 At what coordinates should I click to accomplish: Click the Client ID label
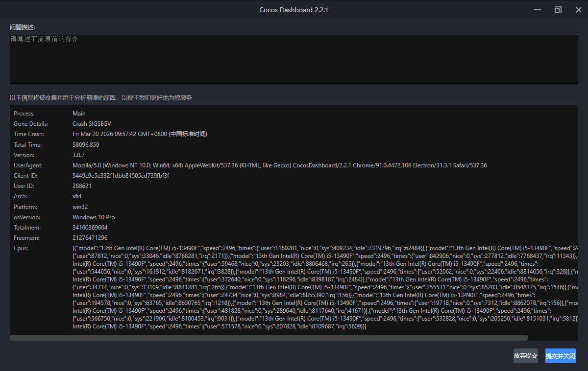coord(25,176)
